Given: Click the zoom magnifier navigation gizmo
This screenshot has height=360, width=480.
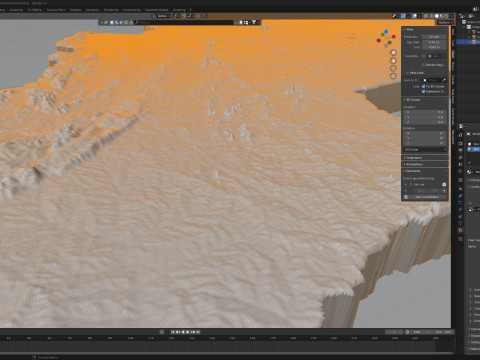Looking at the screenshot, I should [x=393, y=52].
